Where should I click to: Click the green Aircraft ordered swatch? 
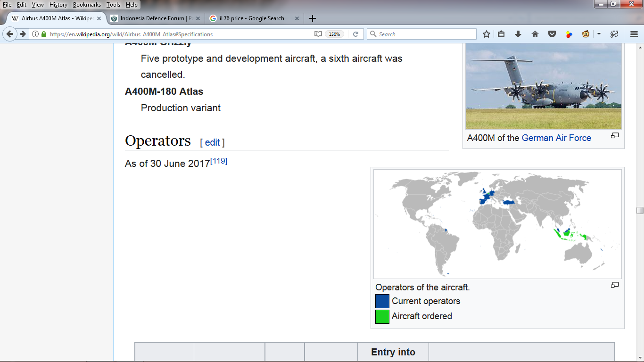pos(382,316)
